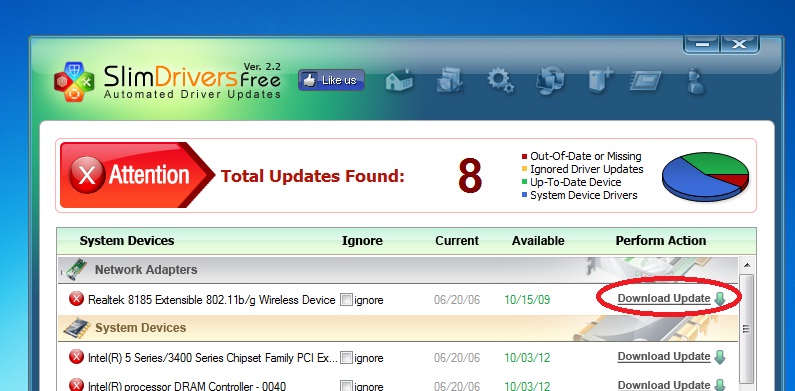Click the scrollbar up arrow
The height and width of the screenshot is (391, 795).
[746, 265]
